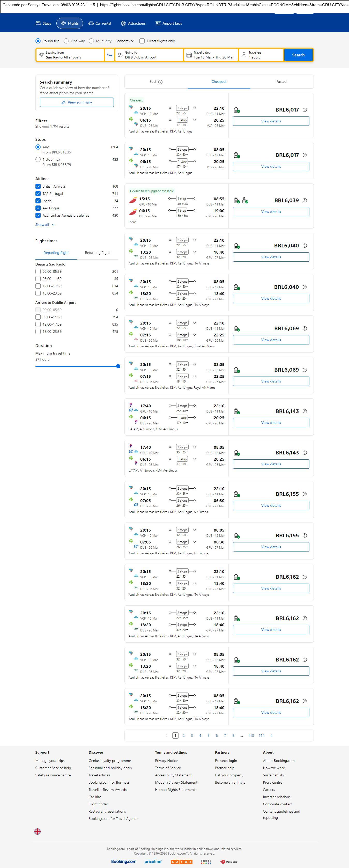The image size is (349, 868).
Task: Switch to the Returning flight tab
Action: pyautogui.click(x=97, y=253)
